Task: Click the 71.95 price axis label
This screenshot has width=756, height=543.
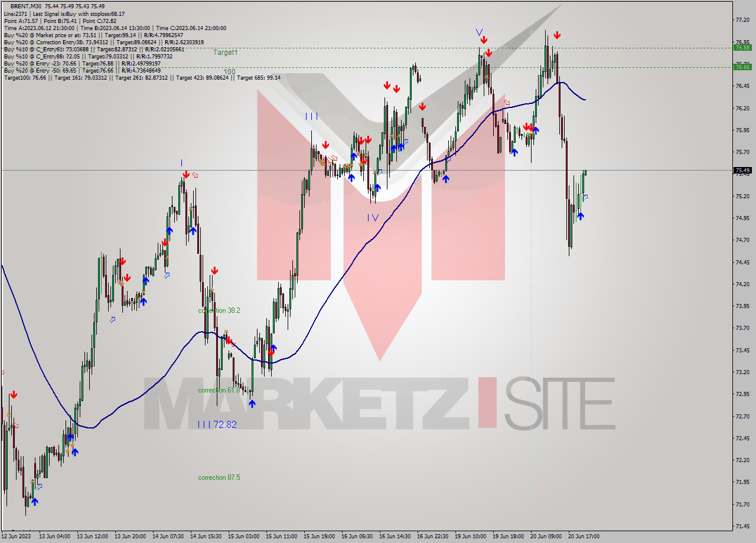Action: [x=742, y=482]
